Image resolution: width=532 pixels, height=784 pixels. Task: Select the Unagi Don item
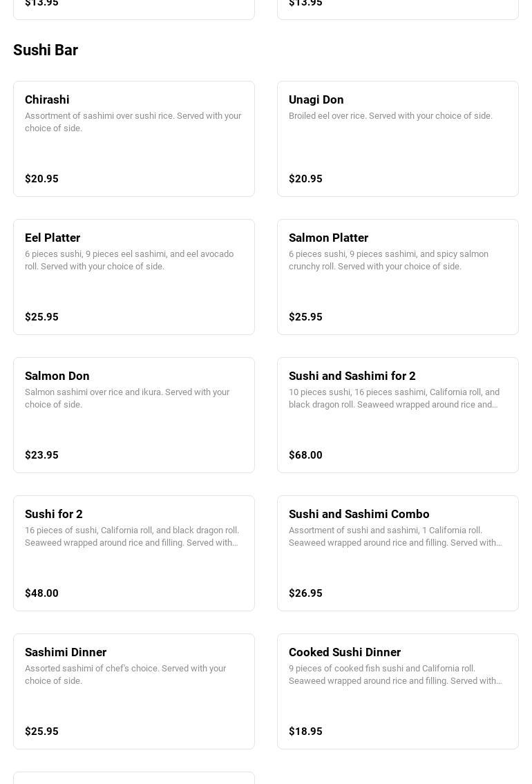coord(397,139)
